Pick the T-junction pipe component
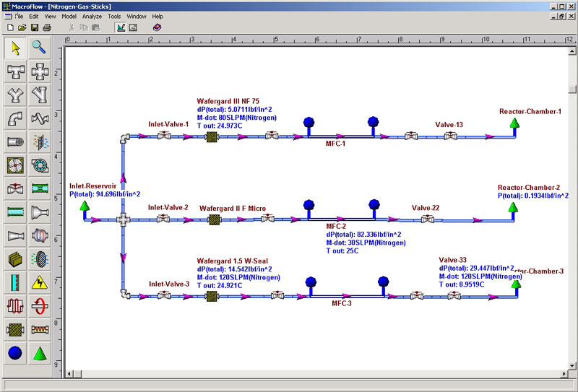This screenshot has height=392, width=578. [15, 71]
